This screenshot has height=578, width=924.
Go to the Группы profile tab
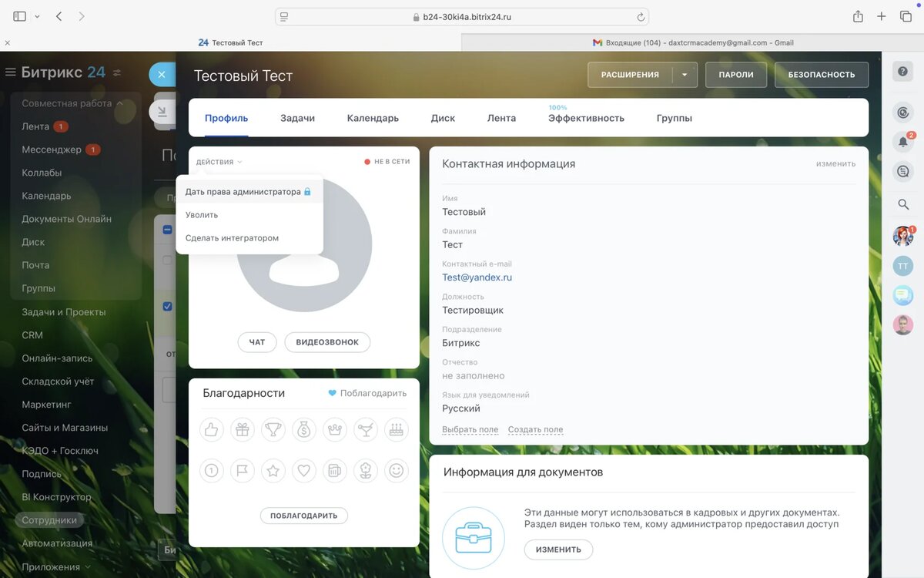[675, 118]
